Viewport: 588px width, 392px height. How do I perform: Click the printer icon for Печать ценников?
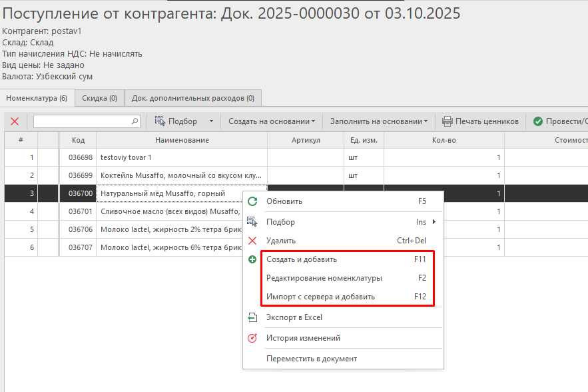[447, 121]
